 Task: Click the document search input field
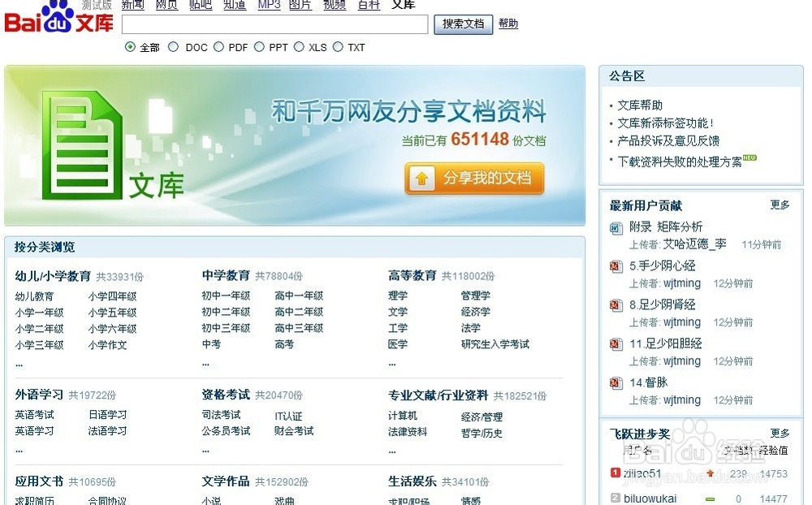click(x=275, y=24)
